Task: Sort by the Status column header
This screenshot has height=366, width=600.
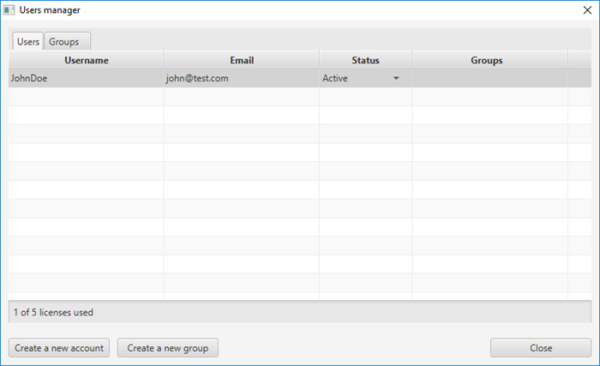Action: click(365, 60)
